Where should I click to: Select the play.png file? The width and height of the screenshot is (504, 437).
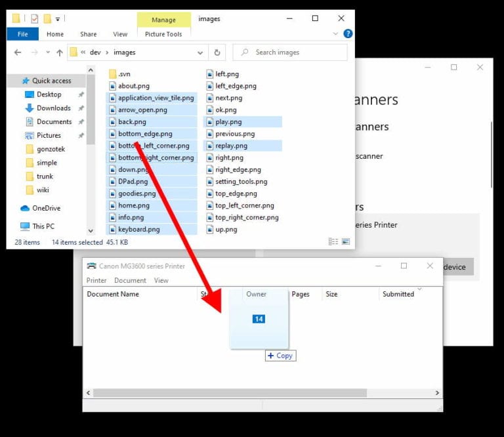pyautogui.click(x=243, y=122)
